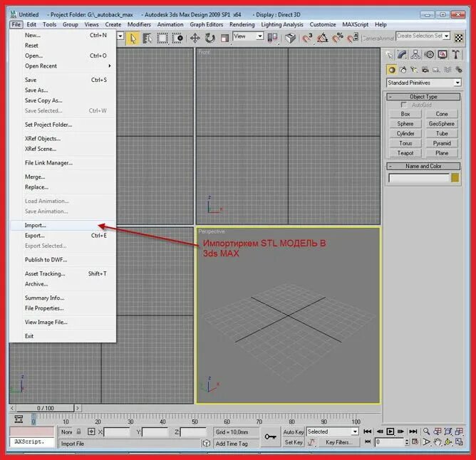Click the Plane primitive button

tap(442, 153)
